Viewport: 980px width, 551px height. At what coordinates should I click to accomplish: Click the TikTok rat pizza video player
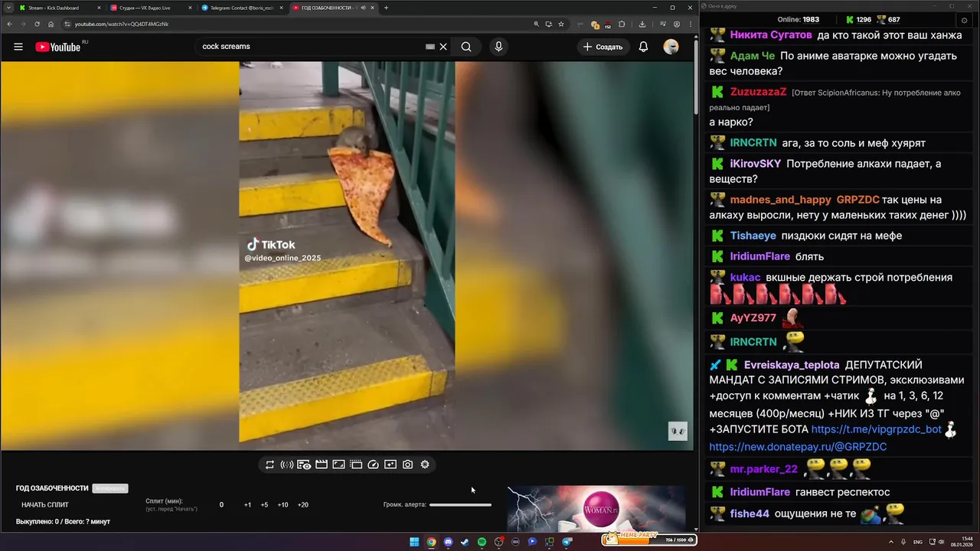click(347, 256)
